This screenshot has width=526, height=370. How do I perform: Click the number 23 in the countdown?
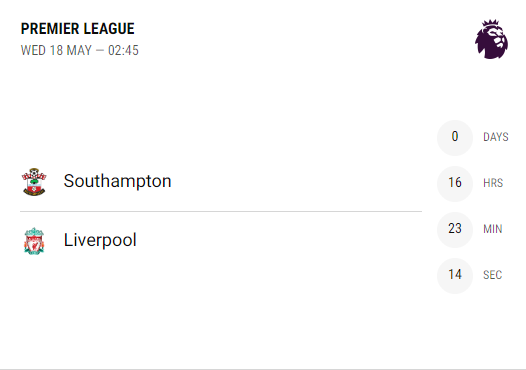pyautogui.click(x=455, y=228)
